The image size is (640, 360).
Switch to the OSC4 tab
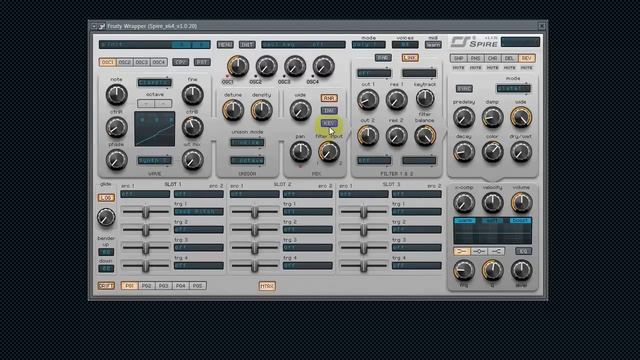pyautogui.click(x=159, y=62)
